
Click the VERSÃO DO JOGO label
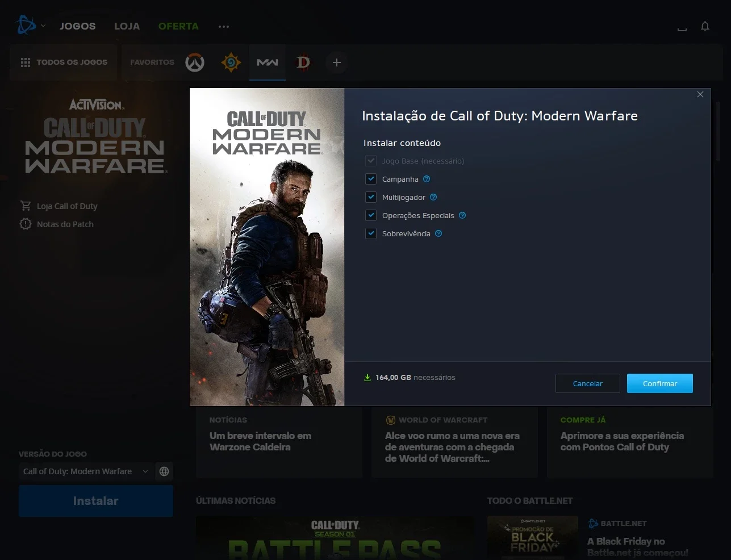(53, 454)
